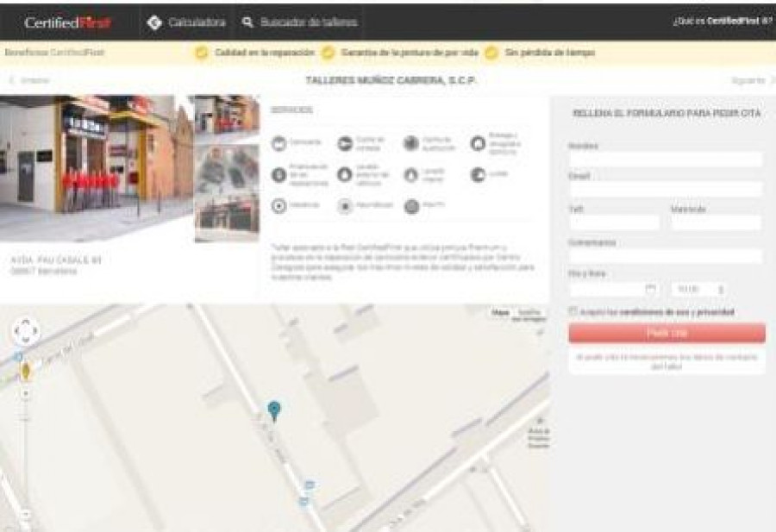
Task: Focus the Nombre input field
Action: (x=666, y=159)
